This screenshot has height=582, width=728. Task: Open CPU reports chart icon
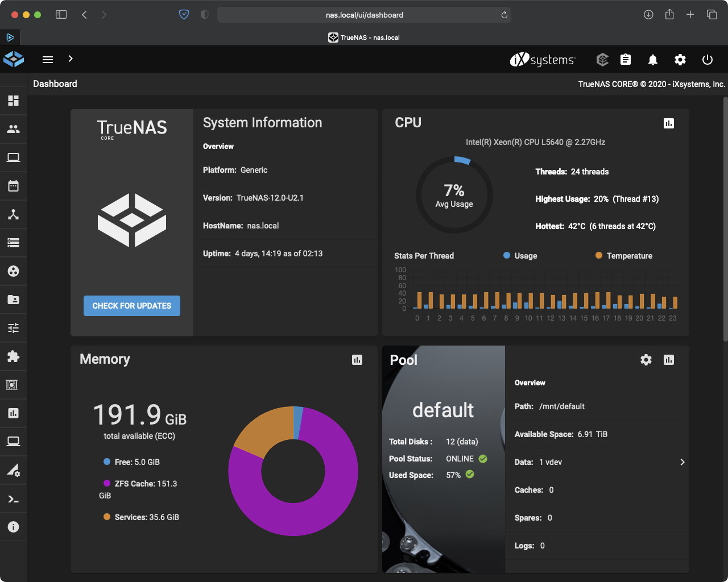coord(669,123)
